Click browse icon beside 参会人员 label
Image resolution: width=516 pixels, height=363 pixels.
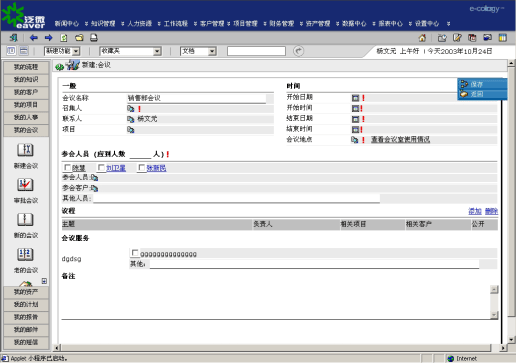tap(95, 178)
